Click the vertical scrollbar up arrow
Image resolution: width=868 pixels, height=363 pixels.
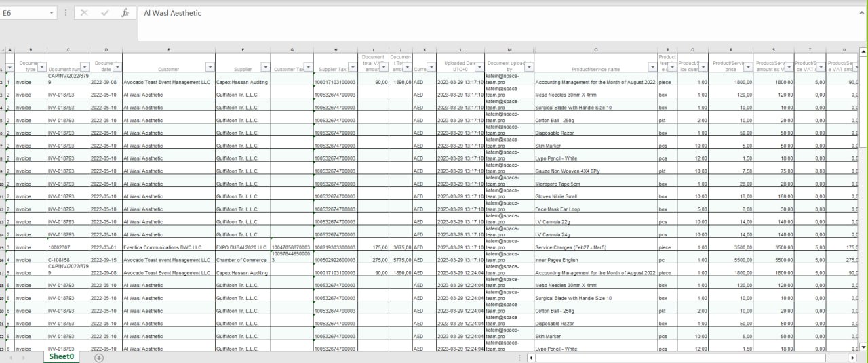(863, 51)
